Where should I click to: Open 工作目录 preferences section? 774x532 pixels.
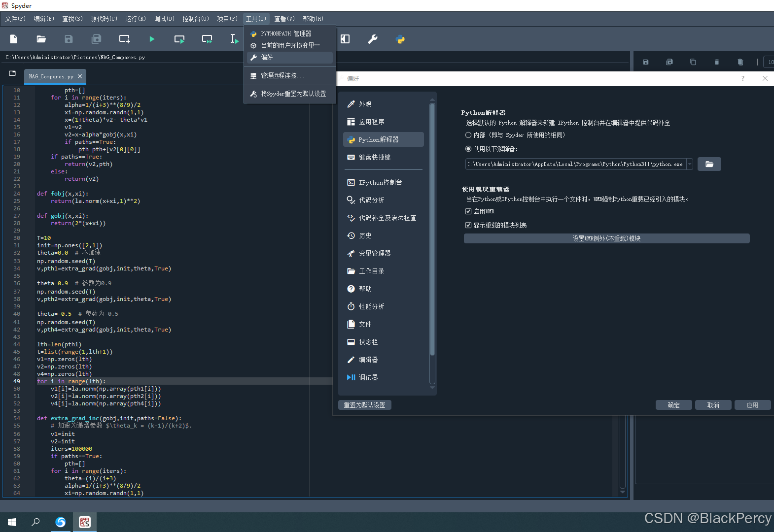(384, 271)
